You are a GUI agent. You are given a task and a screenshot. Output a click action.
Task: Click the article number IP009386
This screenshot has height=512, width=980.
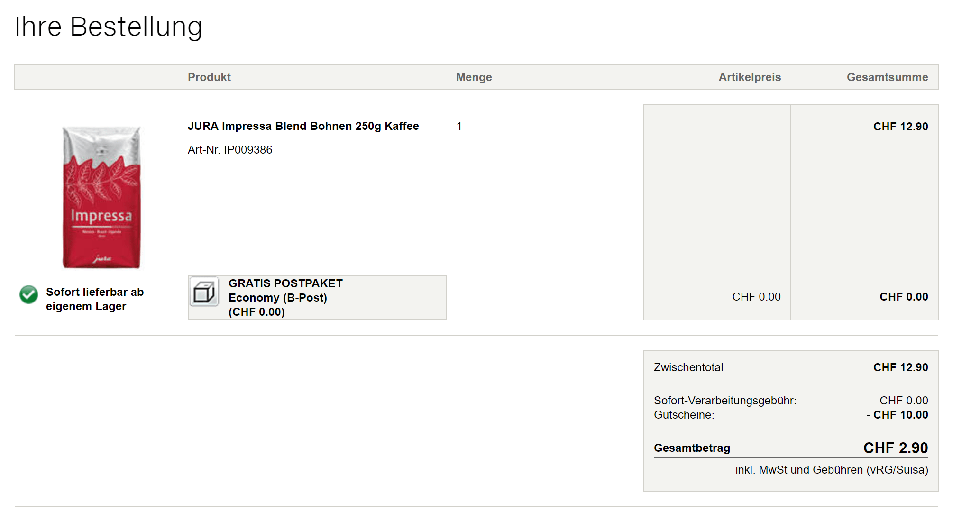click(230, 150)
